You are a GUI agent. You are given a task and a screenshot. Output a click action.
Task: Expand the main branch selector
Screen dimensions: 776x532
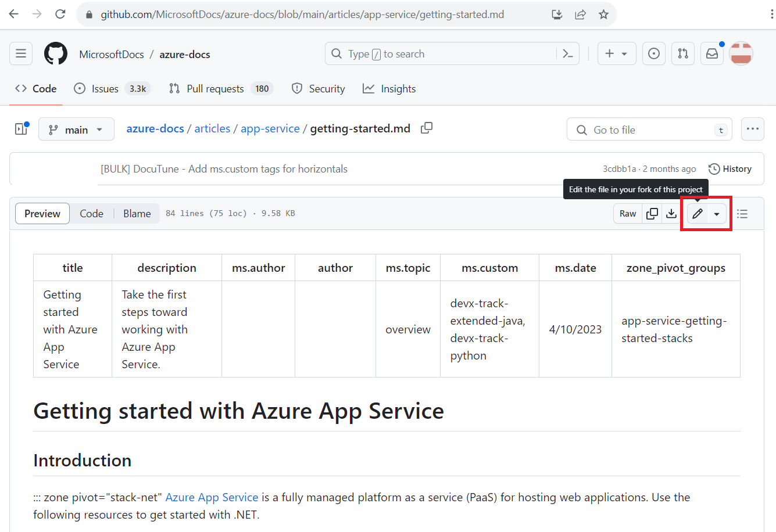76,129
